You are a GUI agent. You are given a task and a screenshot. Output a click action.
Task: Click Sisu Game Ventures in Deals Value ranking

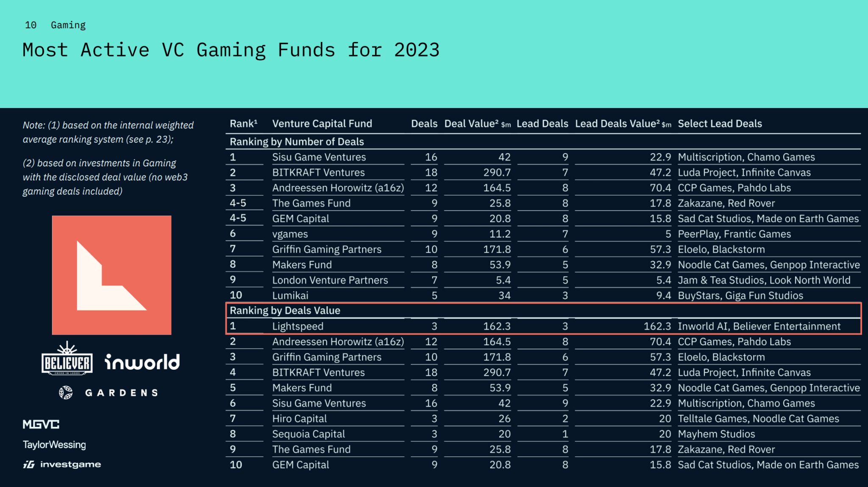point(319,403)
